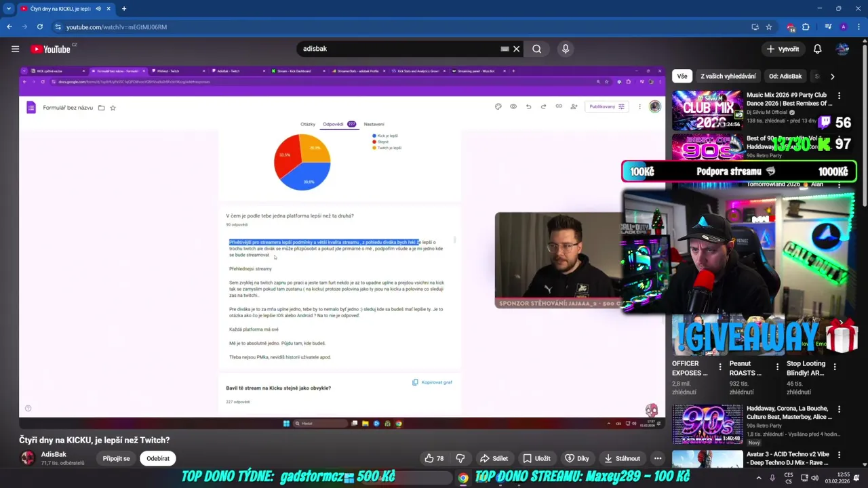Open the taskbar volume icon
Viewport: 868px width, 488px height.
[814, 478]
